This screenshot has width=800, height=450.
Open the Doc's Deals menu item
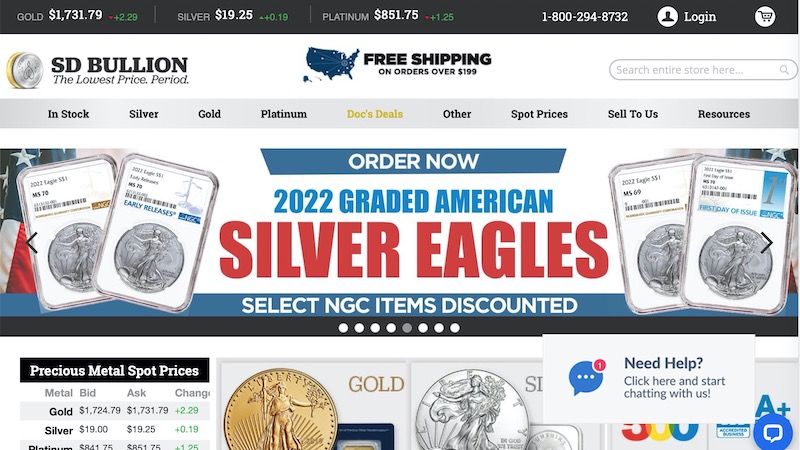(374, 114)
